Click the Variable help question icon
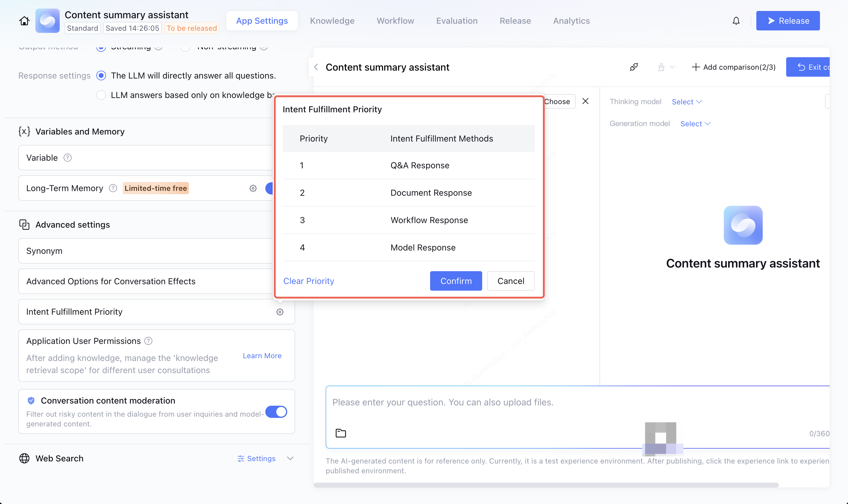This screenshot has height=504, width=848. pyautogui.click(x=68, y=158)
